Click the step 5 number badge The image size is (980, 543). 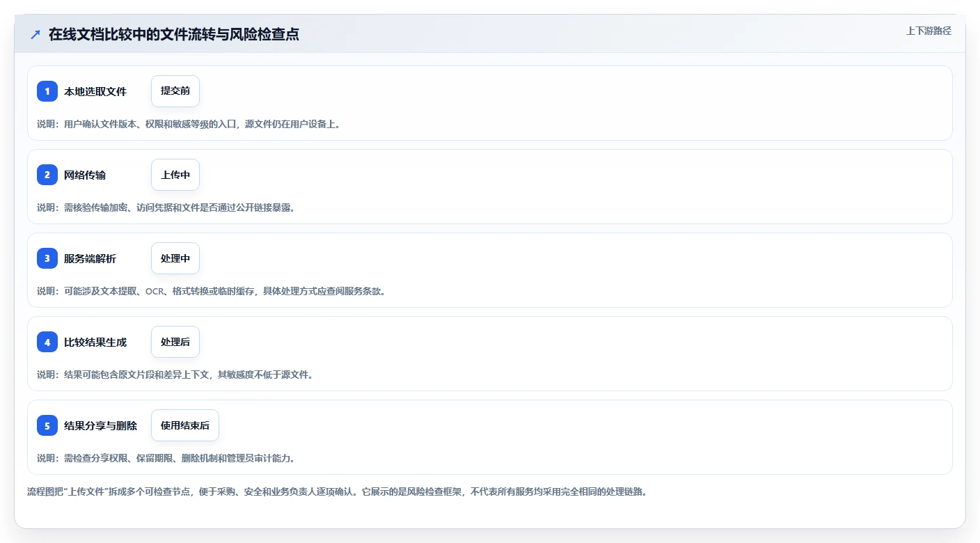pos(47,425)
